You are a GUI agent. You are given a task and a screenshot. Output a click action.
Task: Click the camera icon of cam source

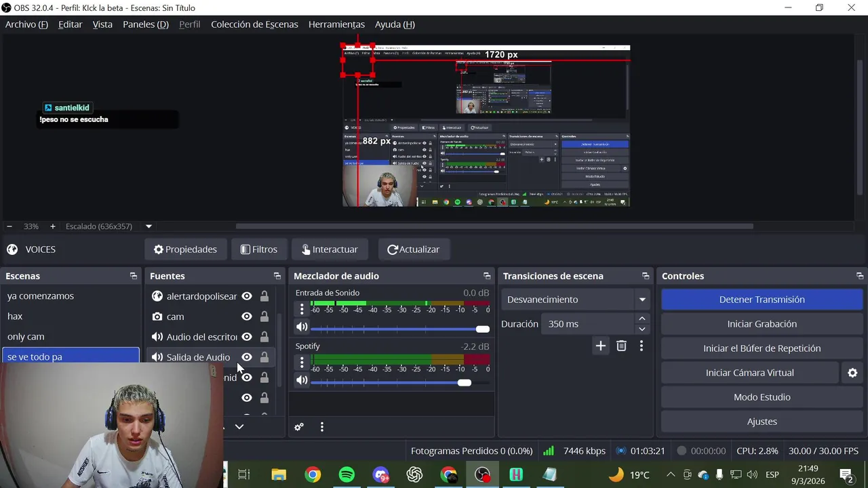coord(157,317)
